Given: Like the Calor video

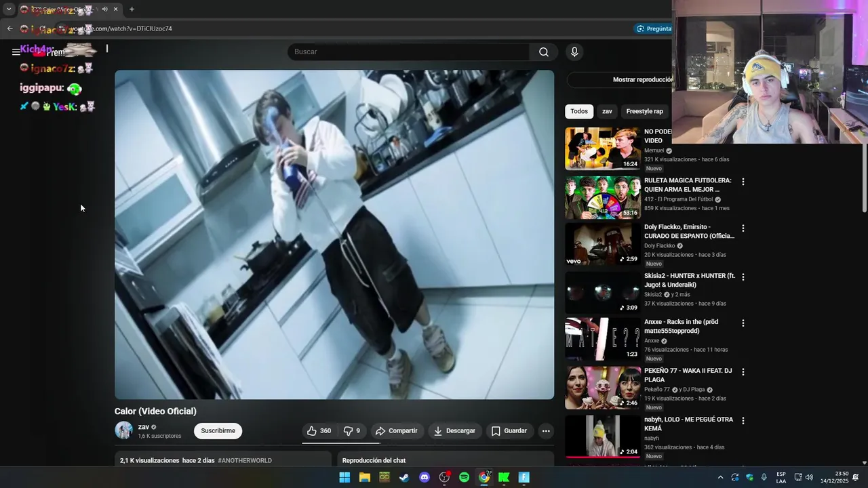Looking at the screenshot, I should [319, 431].
